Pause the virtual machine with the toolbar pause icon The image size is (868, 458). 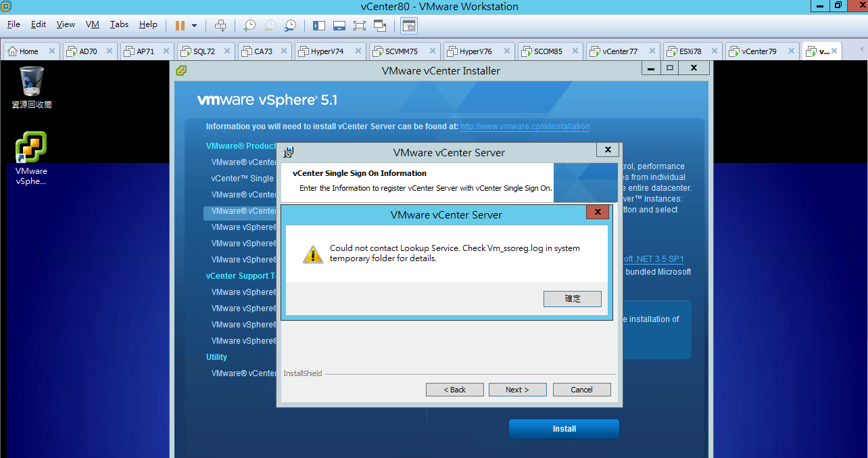(180, 25)
